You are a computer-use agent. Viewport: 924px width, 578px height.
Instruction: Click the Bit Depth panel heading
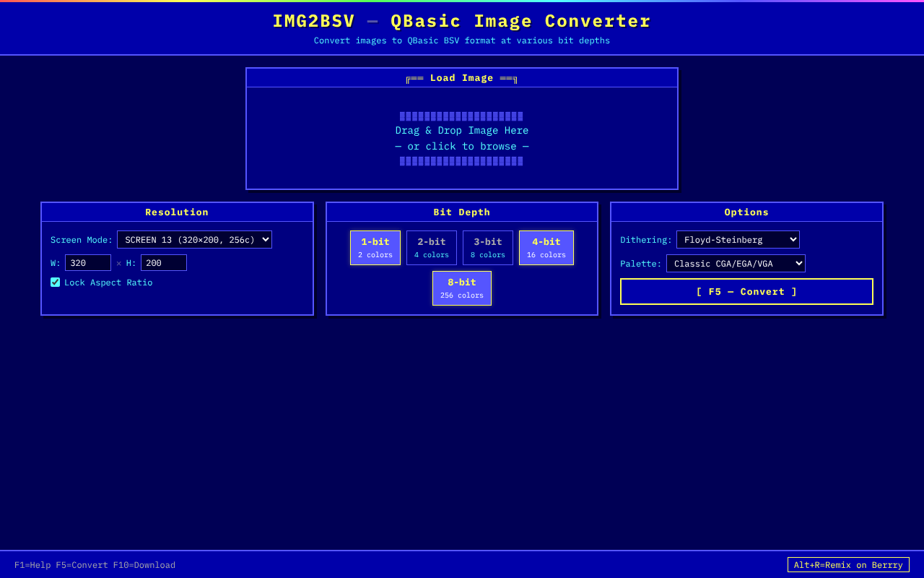pos(462,212)
